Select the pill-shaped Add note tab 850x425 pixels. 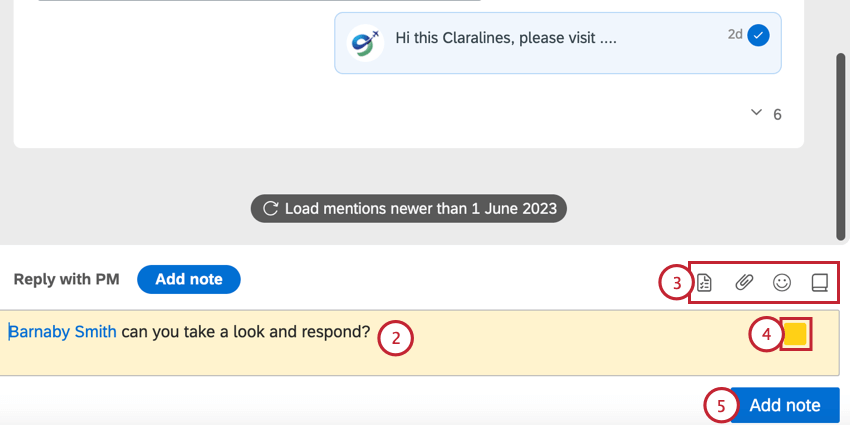pyautogui.click(x=189, y=279)
